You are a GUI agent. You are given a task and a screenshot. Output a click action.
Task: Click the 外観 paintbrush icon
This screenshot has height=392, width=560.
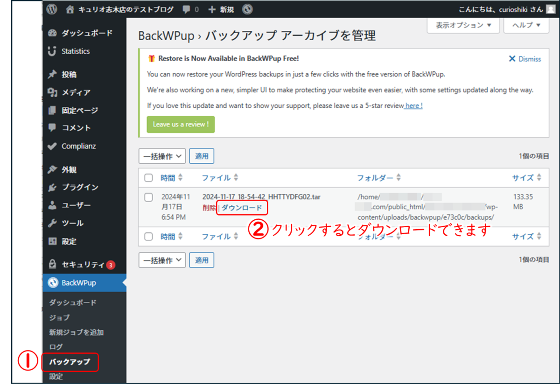point(52,169)
